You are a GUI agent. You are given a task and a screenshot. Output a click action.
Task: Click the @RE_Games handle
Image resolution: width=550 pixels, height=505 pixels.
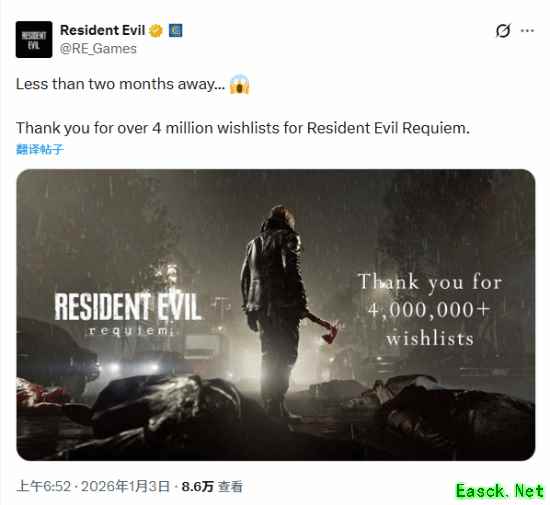coord(98,49)
